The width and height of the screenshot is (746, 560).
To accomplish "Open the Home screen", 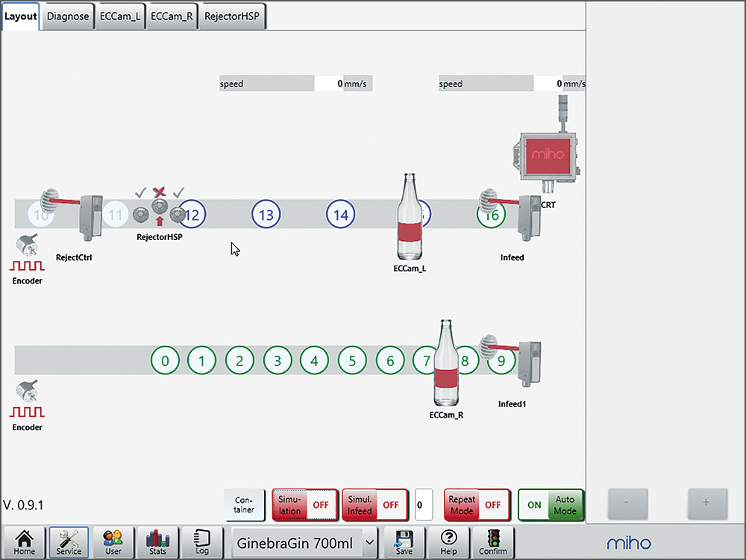I will click(24, 542).
